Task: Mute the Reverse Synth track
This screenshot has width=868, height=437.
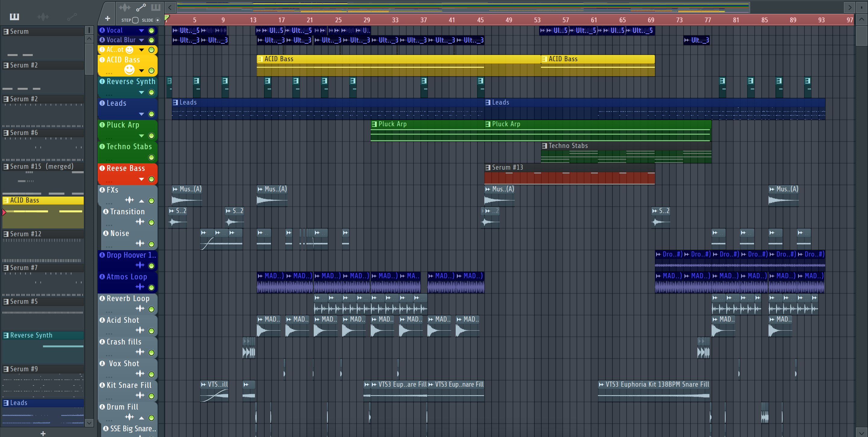Action: pyautogui.click(x=152, y=92)
